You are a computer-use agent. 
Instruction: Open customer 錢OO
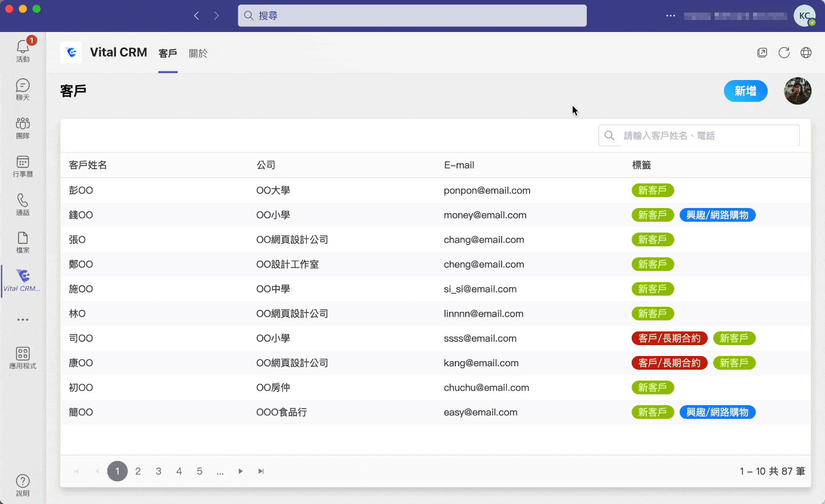[x=81, y=215]
